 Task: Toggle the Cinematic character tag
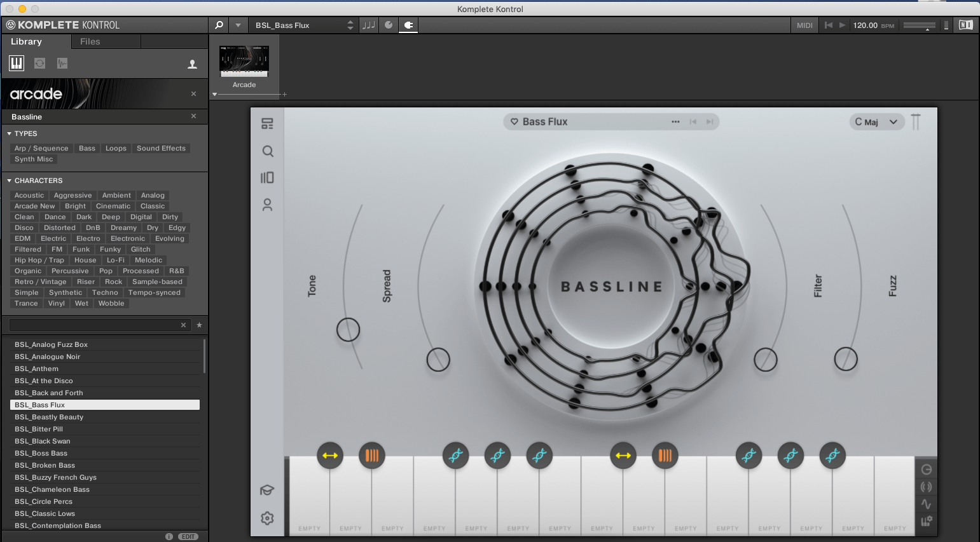(113, 206)
